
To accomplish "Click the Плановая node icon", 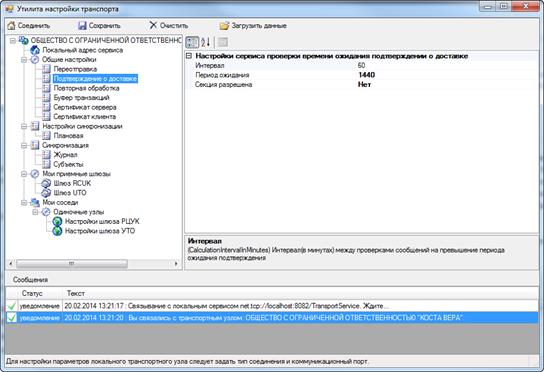I will (46, 136).
